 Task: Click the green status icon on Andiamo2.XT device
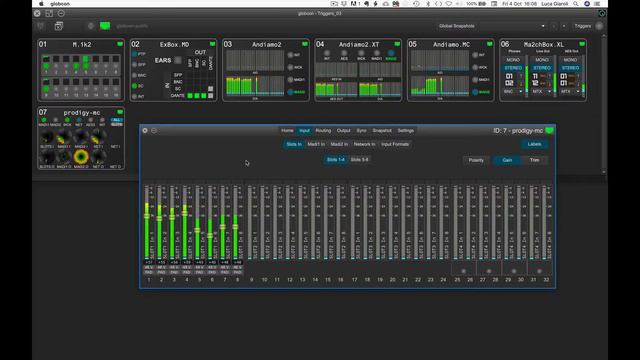click(397, 44)
